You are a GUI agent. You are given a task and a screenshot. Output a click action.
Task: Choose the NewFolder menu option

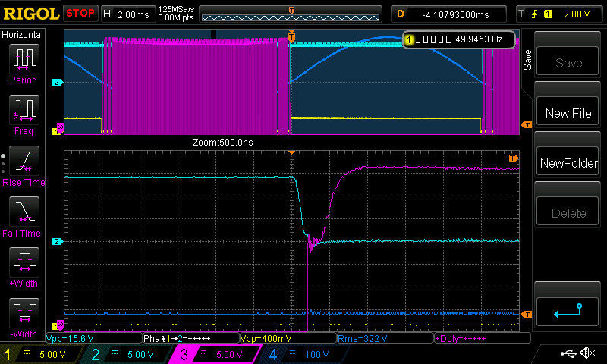click(x=568, y=163)
